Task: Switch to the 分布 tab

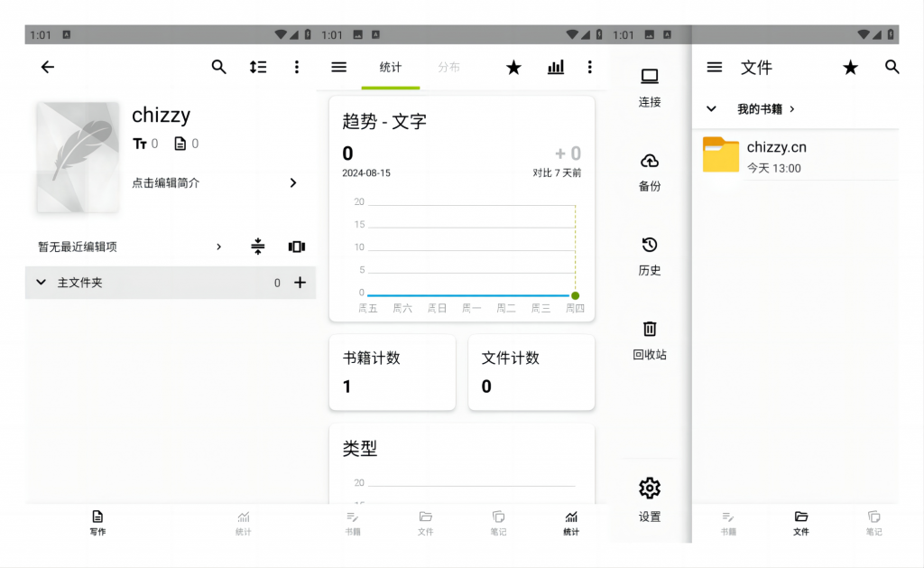Action: pyautogui.click(x=448, y=67)
